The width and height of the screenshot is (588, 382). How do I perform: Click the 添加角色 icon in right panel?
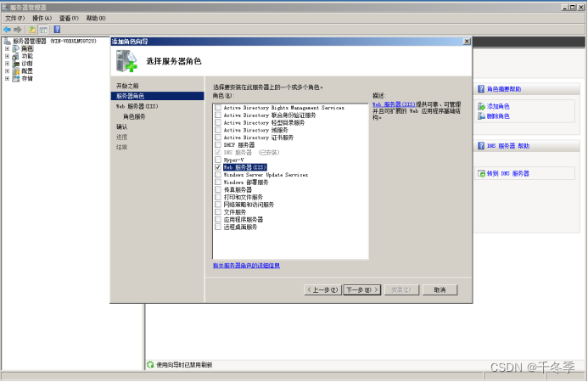pyautogui.click(x=481, y=107)
